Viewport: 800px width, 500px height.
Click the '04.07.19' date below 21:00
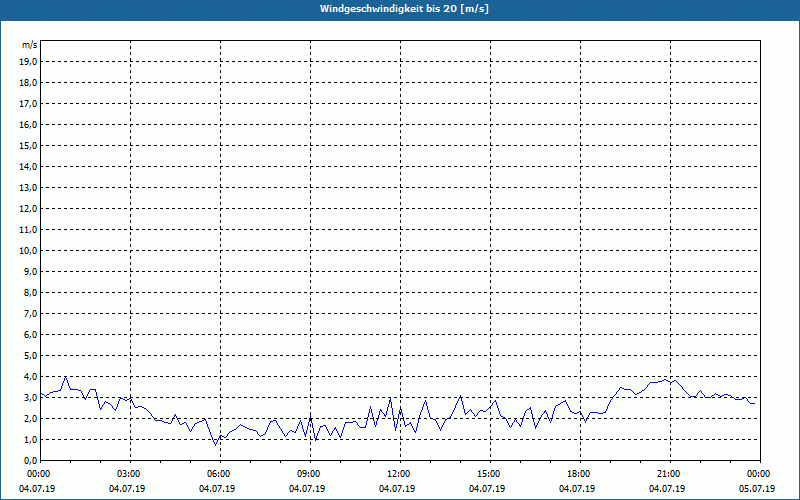(x=667, y=489)
